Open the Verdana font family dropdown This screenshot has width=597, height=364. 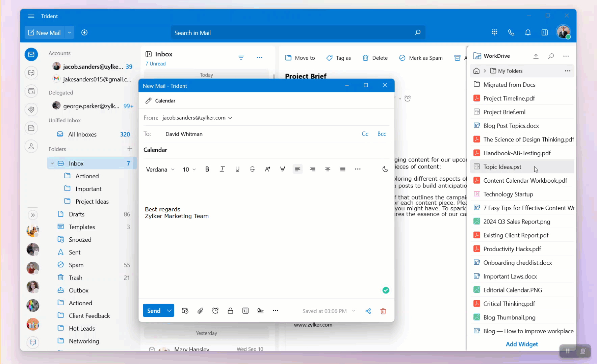tap(160, 169)
